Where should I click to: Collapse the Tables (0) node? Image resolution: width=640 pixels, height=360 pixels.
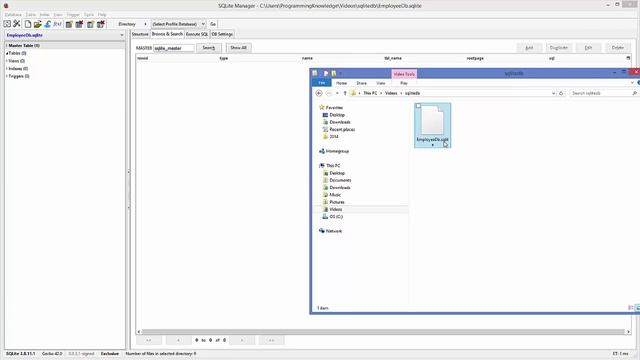click(x=7, y=53)
